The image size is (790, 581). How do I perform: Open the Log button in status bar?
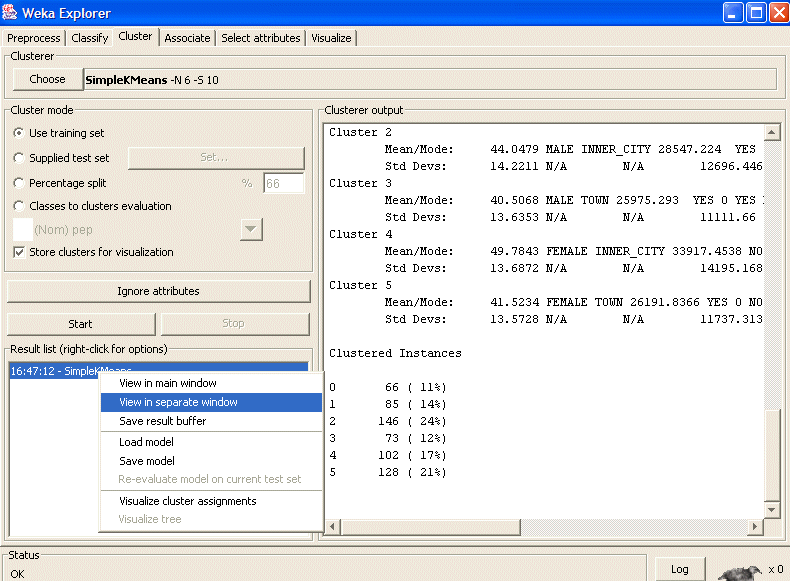pyautogui.click(x=679, y=569)
